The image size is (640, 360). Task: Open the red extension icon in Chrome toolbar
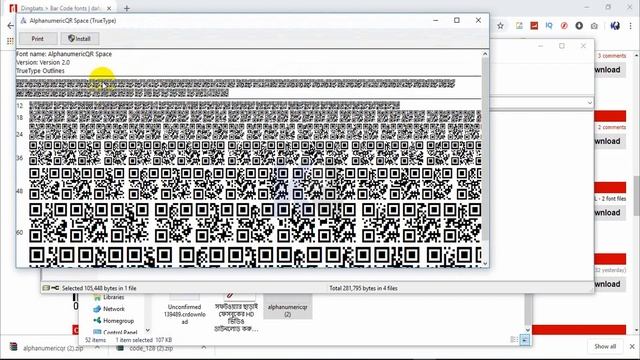534,26
